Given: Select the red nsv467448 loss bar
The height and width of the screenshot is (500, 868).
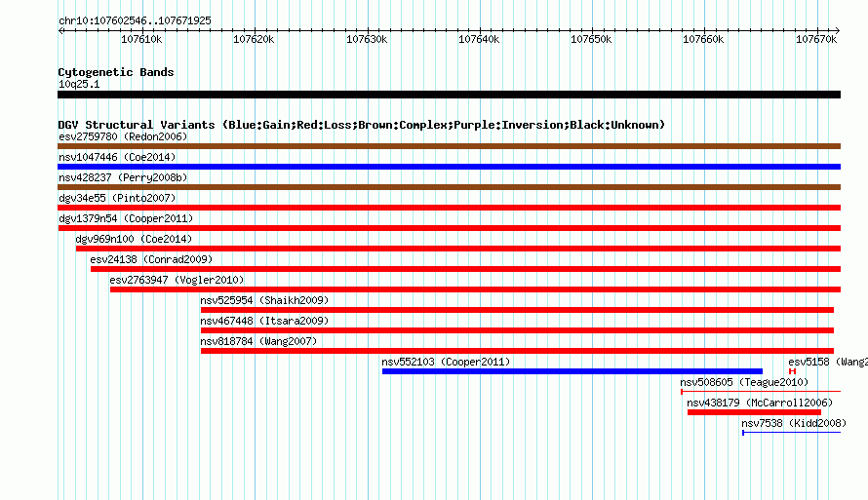Looking at the screenshot, I should click(517, 330).
